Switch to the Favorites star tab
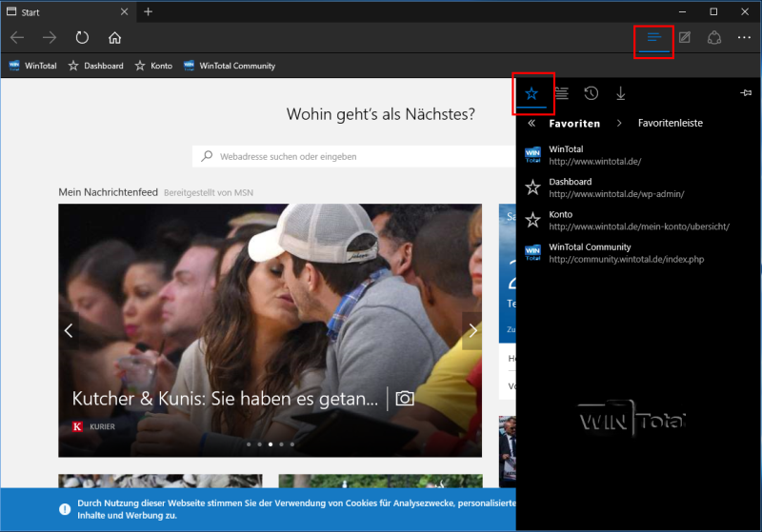 pos(531,93)
